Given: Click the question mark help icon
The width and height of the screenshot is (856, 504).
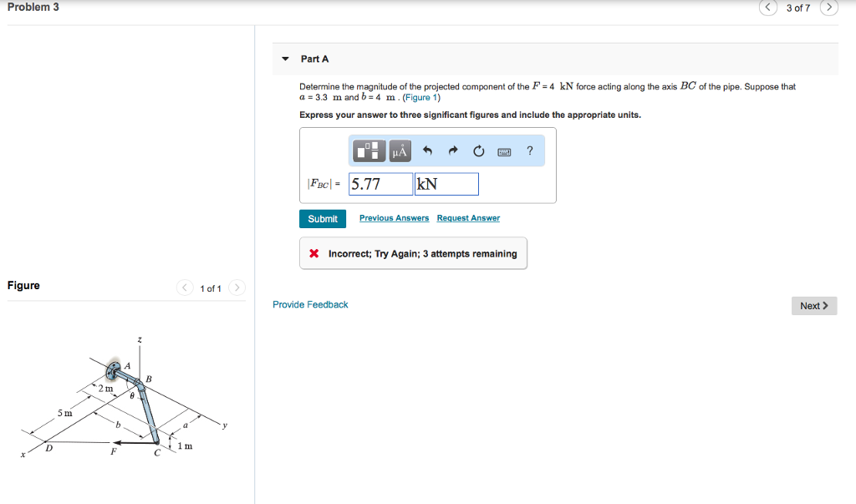Looking at the screenshot, I should [529, 150].
